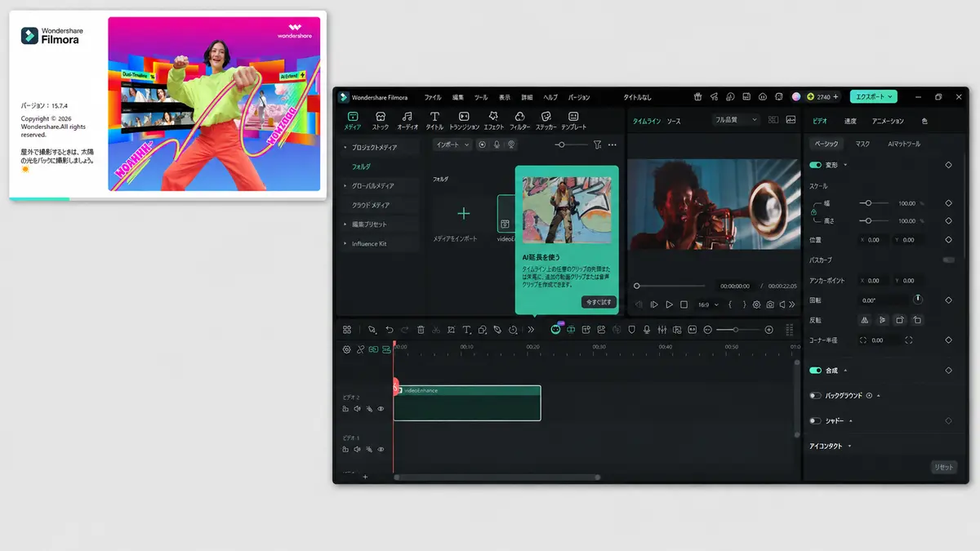This screenshot has height=551, width=980.
Task: Open the ファイル menu
Action: [432, 97]
